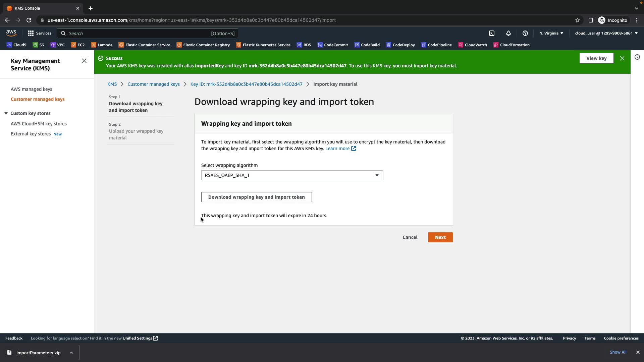Open the info panel icon at right
Viewport: 644px width, 362px height.
click(637, 57)
